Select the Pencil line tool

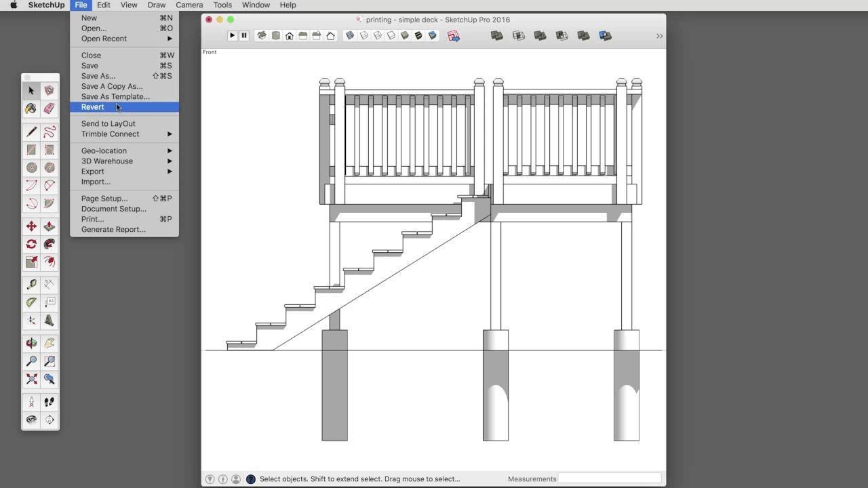pyautogui.click(x=31, y=131)
